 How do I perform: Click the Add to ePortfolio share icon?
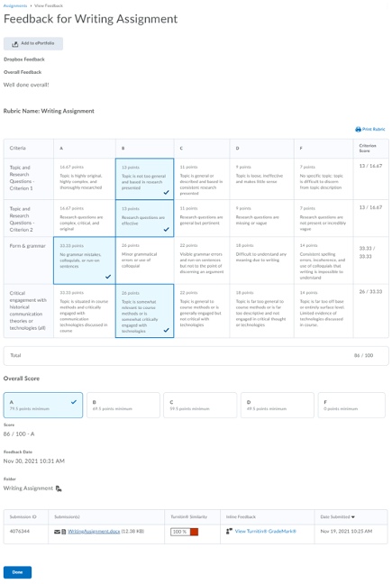click(x=15, y=44)
